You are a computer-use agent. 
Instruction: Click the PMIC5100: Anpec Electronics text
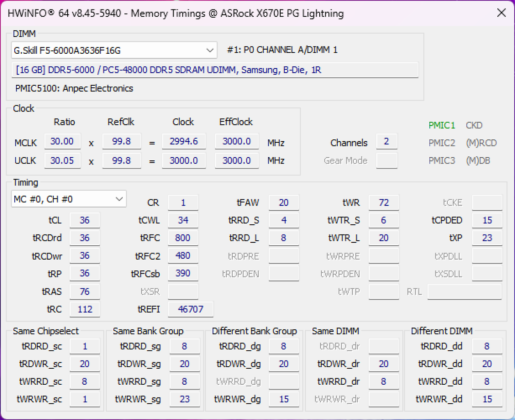coord(74,88)
